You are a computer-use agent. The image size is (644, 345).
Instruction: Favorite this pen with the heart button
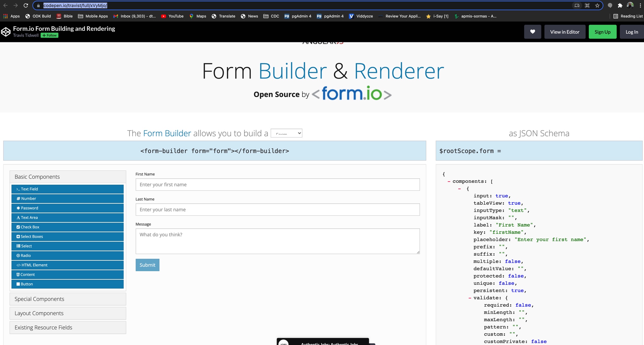(x=532, y=32)
